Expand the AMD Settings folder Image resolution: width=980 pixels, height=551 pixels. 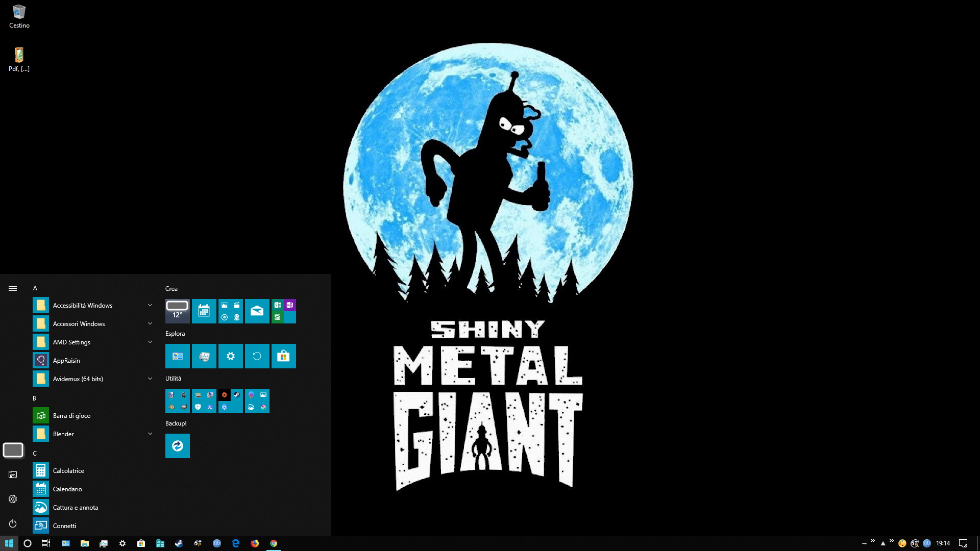(x=150, y=342)
